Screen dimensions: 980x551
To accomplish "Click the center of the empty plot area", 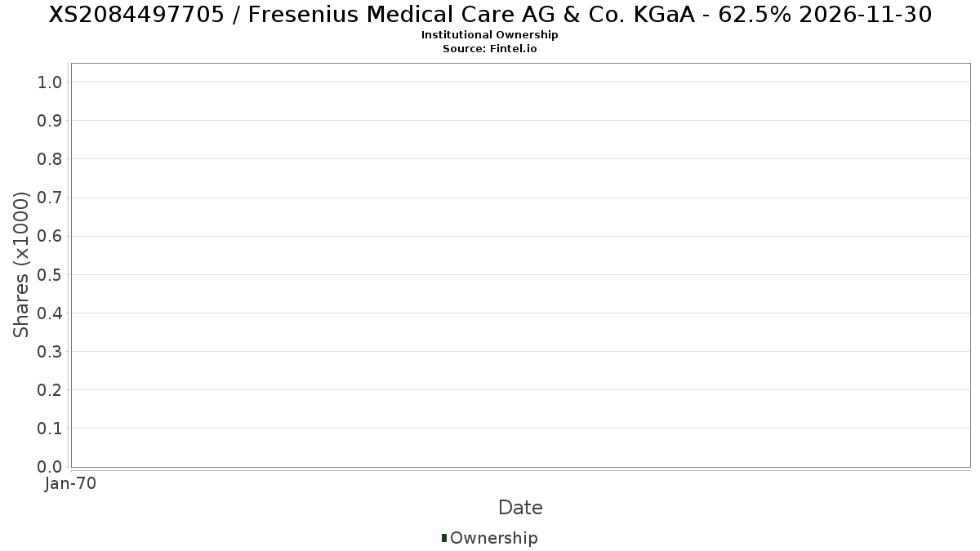I will click(520, 265).
